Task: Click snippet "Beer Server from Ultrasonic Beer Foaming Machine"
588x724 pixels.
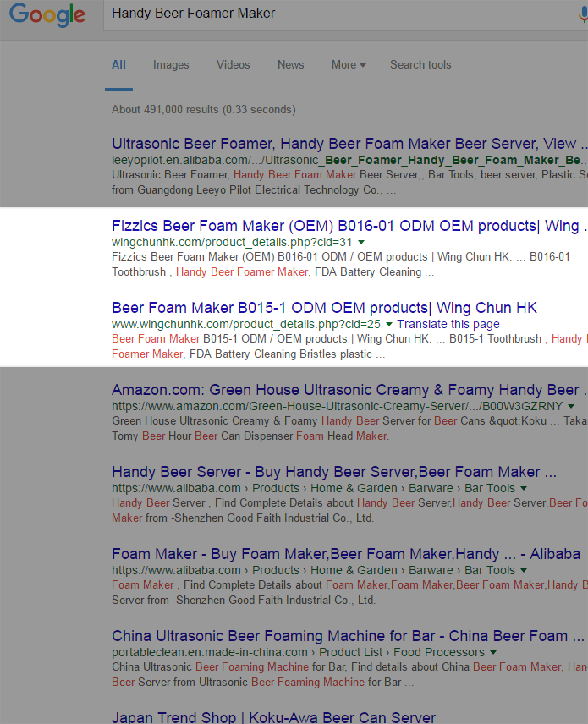Action: click(349, 675)
